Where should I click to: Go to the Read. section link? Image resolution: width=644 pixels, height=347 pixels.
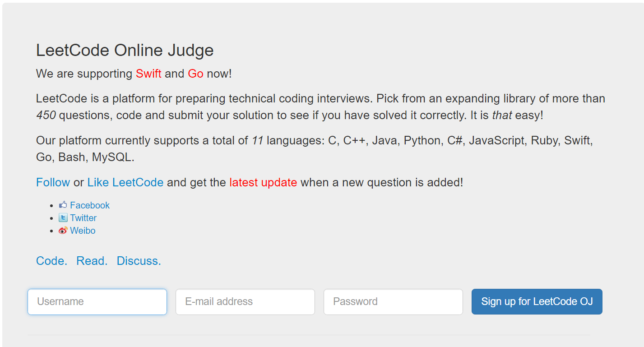pyautogui.click(x=92, y=261)
